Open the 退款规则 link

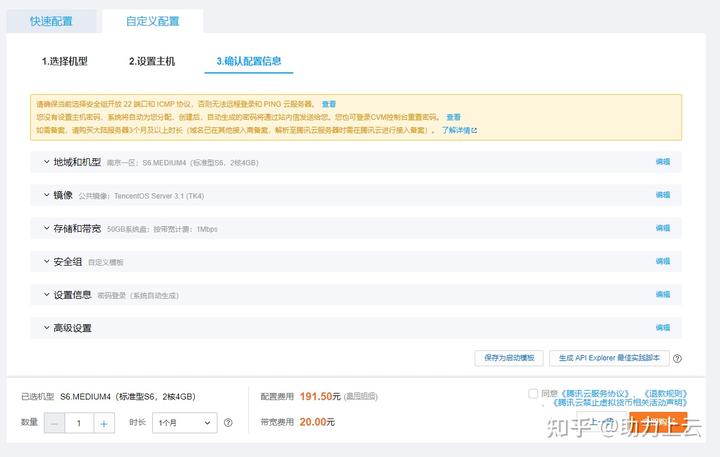[x=665, y=394]
